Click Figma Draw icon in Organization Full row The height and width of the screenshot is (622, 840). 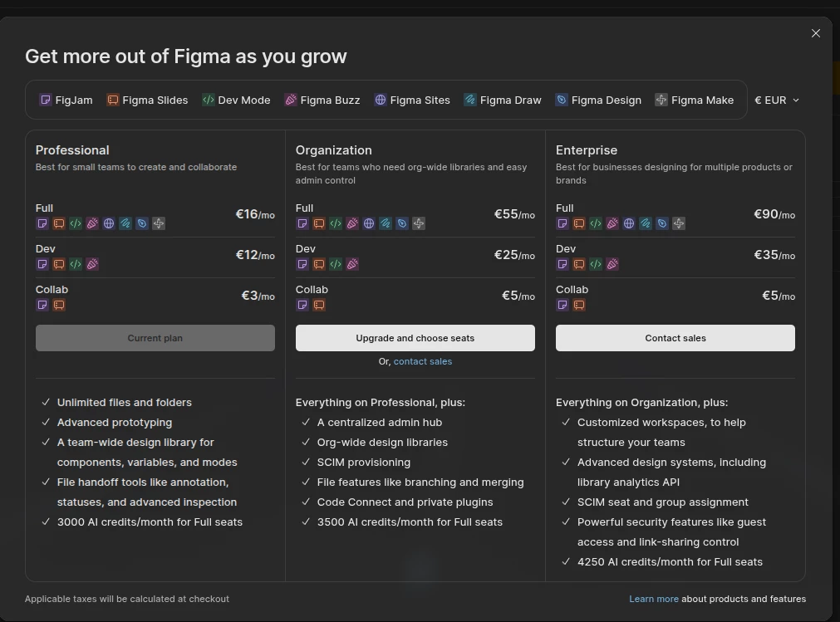coord(386,223)
